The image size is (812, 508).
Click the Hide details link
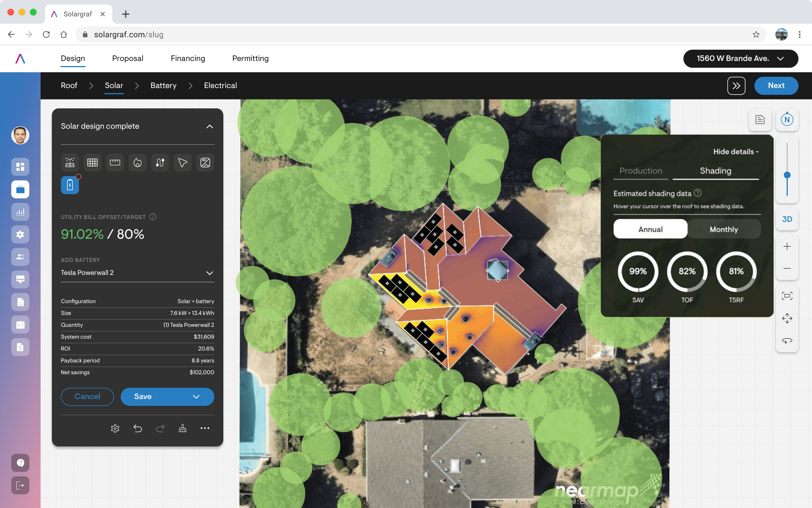pos(736,152)
